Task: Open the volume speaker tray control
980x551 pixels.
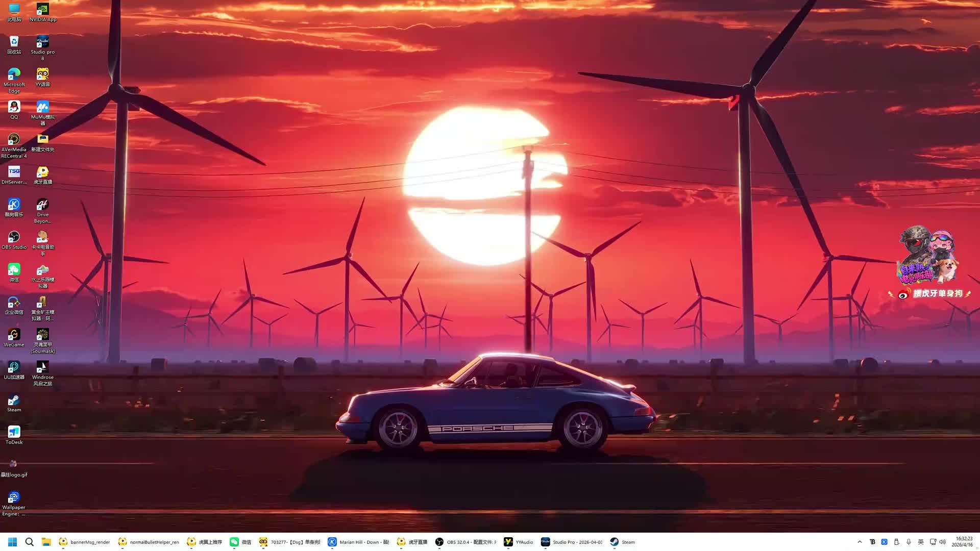Action: [x=942, y=542]
